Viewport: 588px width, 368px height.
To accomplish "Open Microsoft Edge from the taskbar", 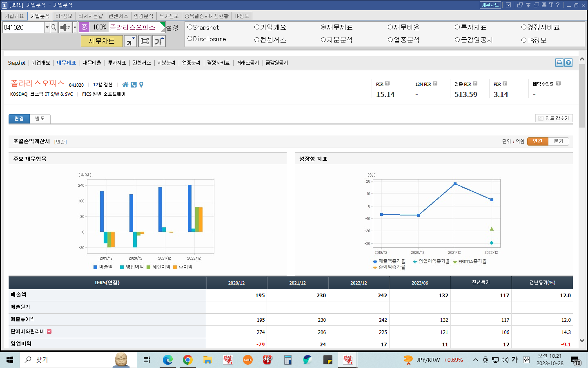I will tap(168, 360).
